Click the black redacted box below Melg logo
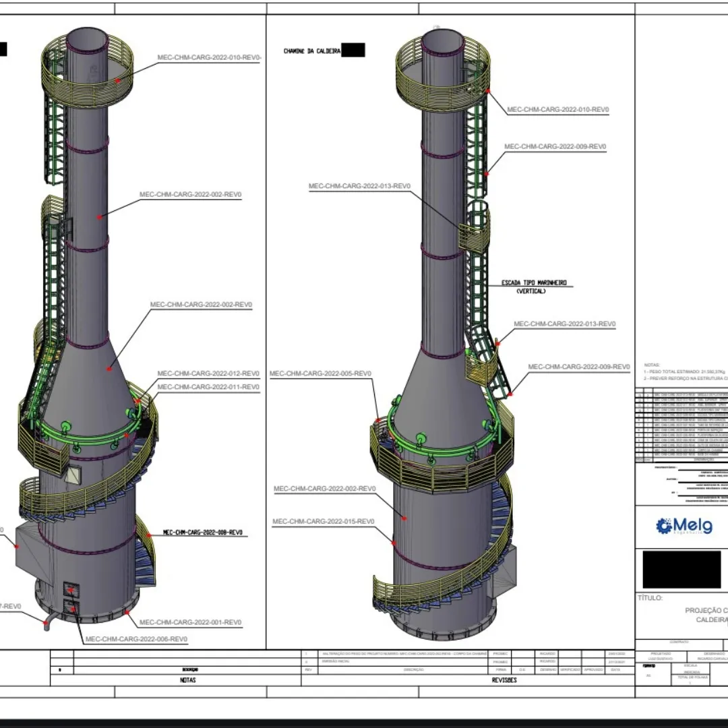This screenshot has width=728, height=728. click(x=681, y=570)
